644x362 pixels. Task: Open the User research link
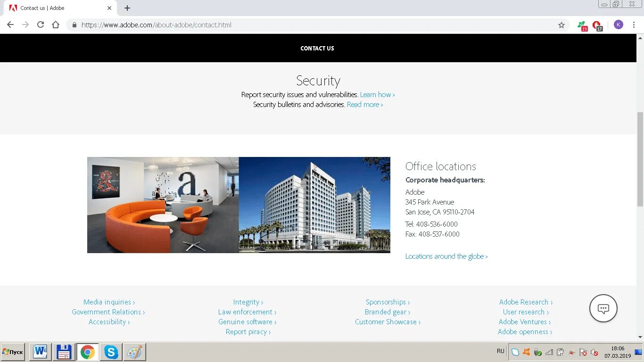click(x=526, y=312)
